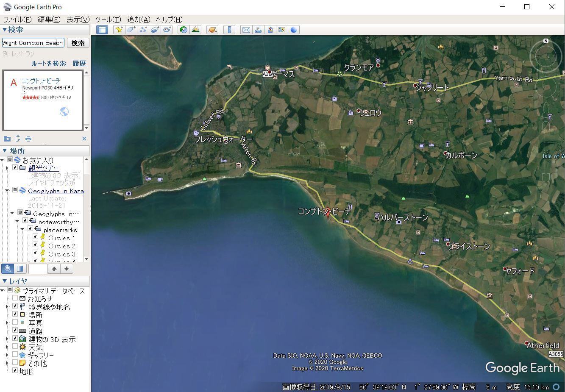
Task: Focus the search box containing Wight Compton Beach
Action: (x=33, y=43)
